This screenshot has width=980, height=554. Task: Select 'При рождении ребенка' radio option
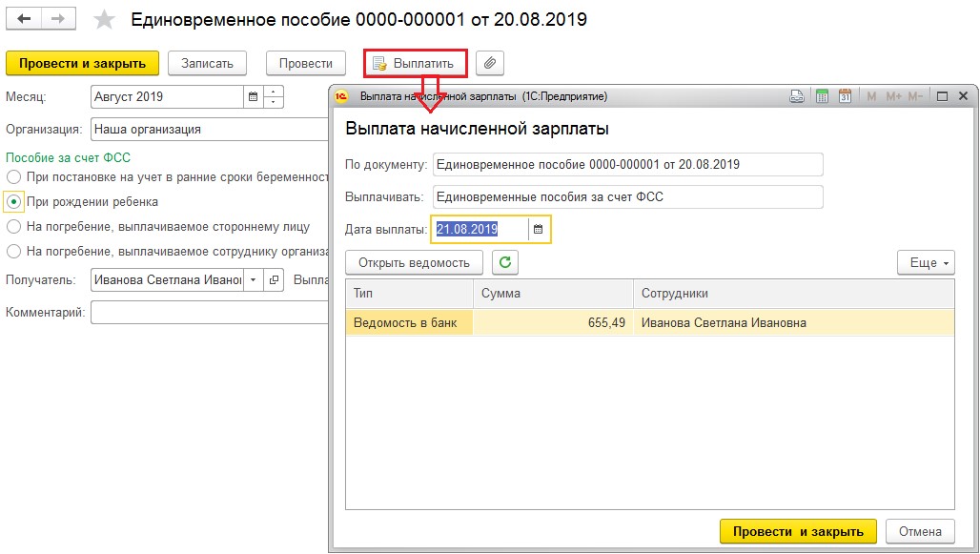point(13,202)
